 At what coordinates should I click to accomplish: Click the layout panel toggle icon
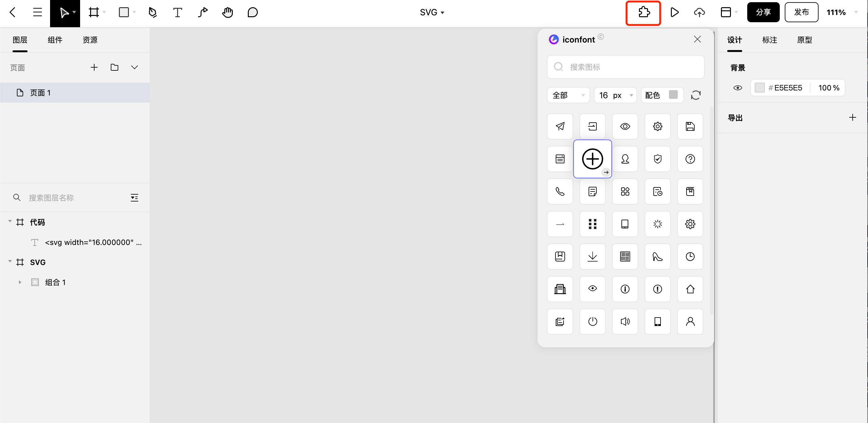725,13
